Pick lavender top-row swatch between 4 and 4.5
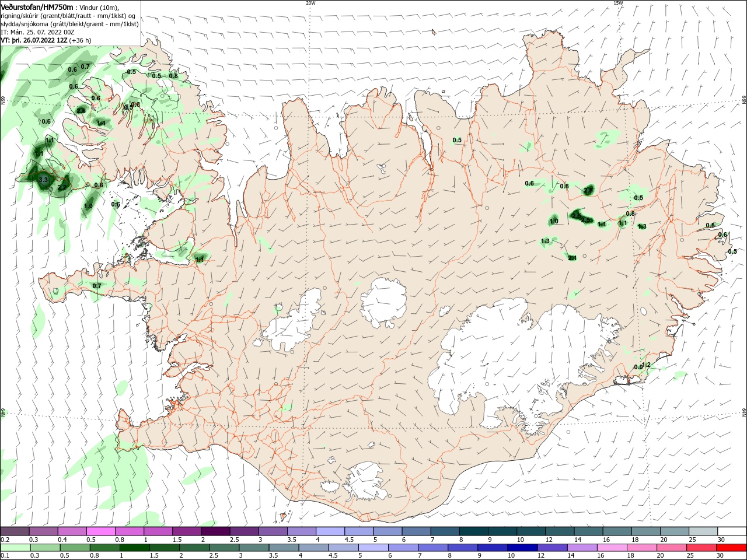 tap(330, 531)
